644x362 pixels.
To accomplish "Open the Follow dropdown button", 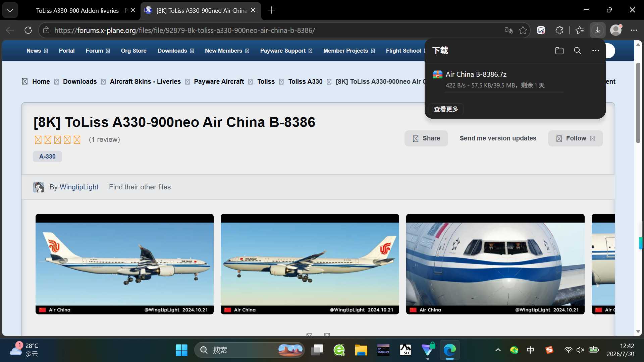I will pos(575,138).
